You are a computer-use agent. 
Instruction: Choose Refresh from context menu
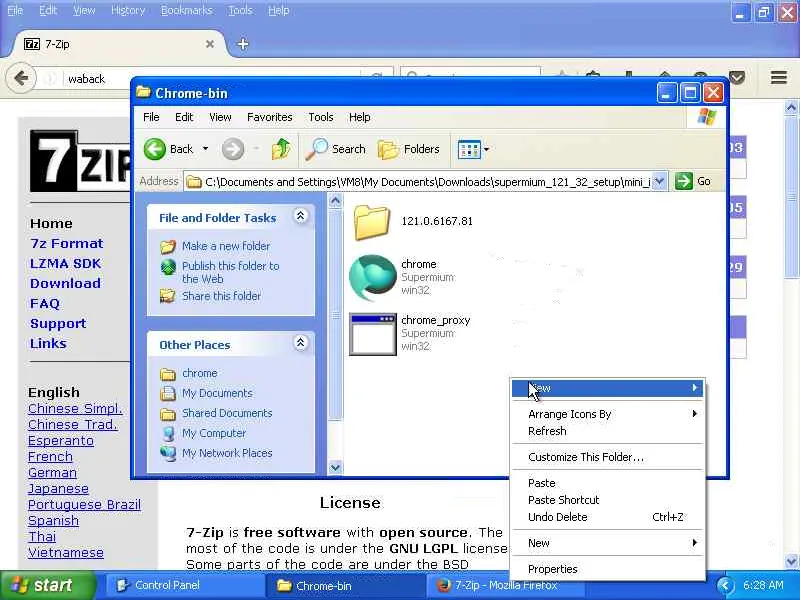[x=607, y=431]
